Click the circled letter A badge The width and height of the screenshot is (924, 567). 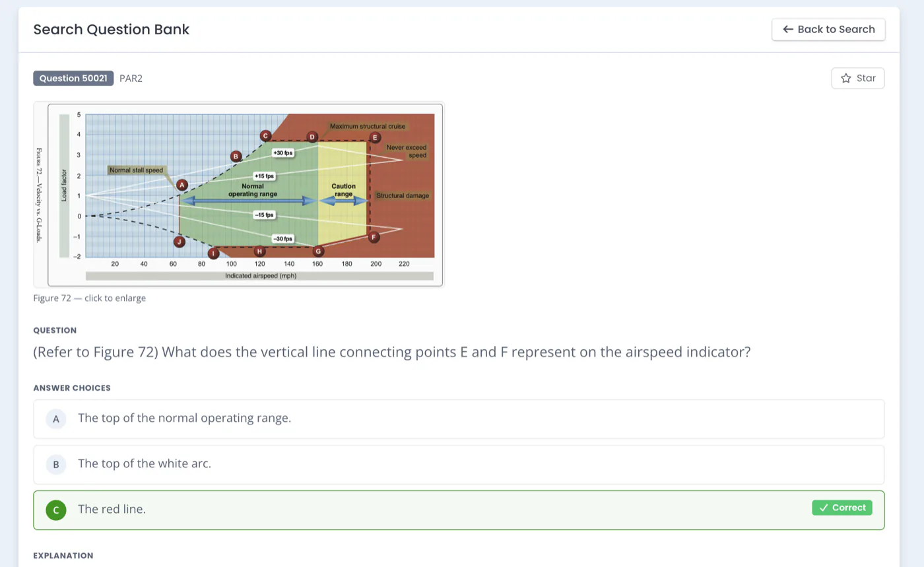click(x=56, y=418)
